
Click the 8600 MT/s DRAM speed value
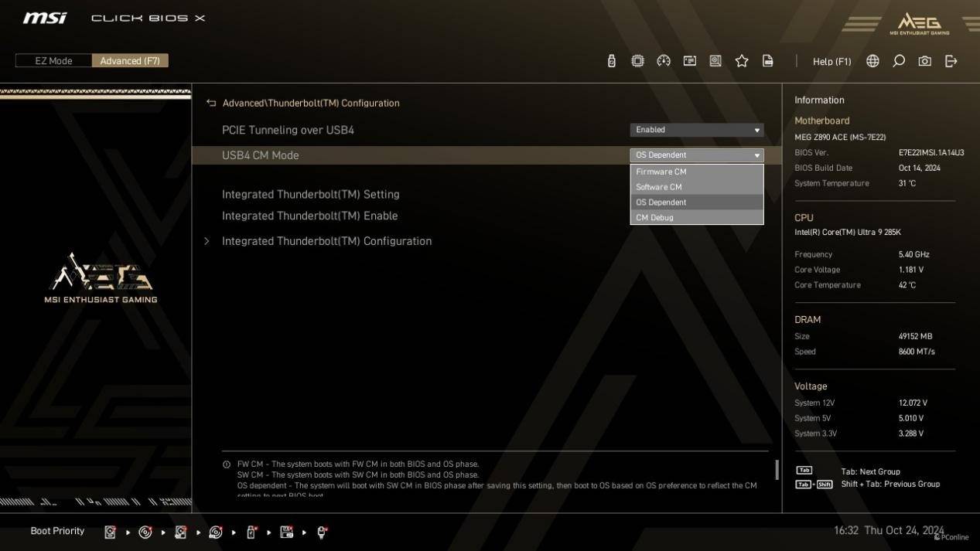click(917, 352)
